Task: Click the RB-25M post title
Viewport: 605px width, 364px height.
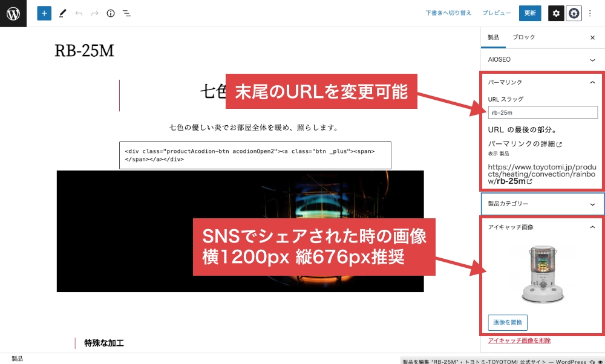Action: (x=85, y=51)
